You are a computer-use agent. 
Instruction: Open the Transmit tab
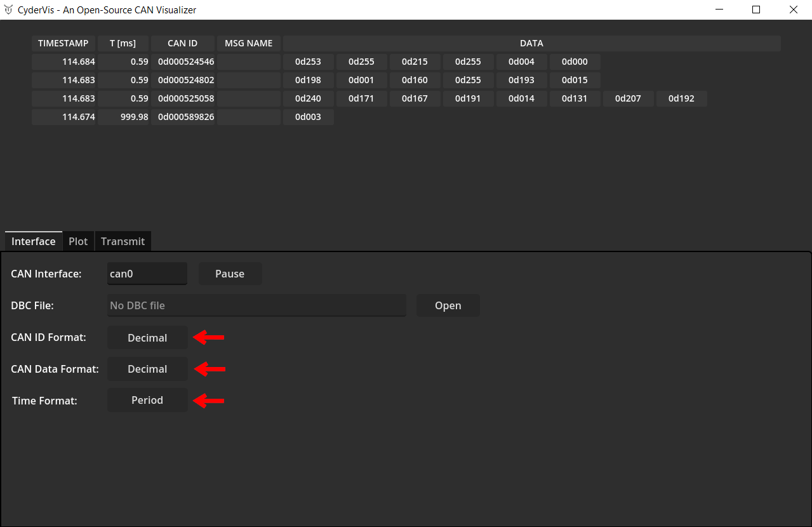tap(123, 241)
